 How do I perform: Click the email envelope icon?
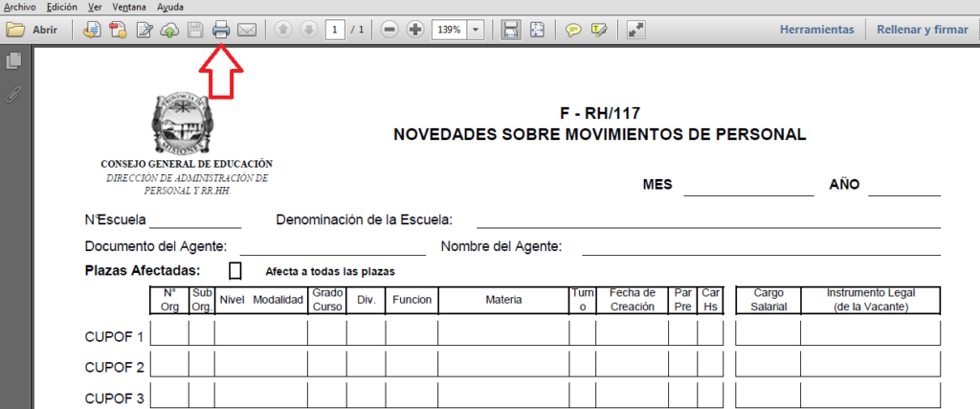(246, 30)
